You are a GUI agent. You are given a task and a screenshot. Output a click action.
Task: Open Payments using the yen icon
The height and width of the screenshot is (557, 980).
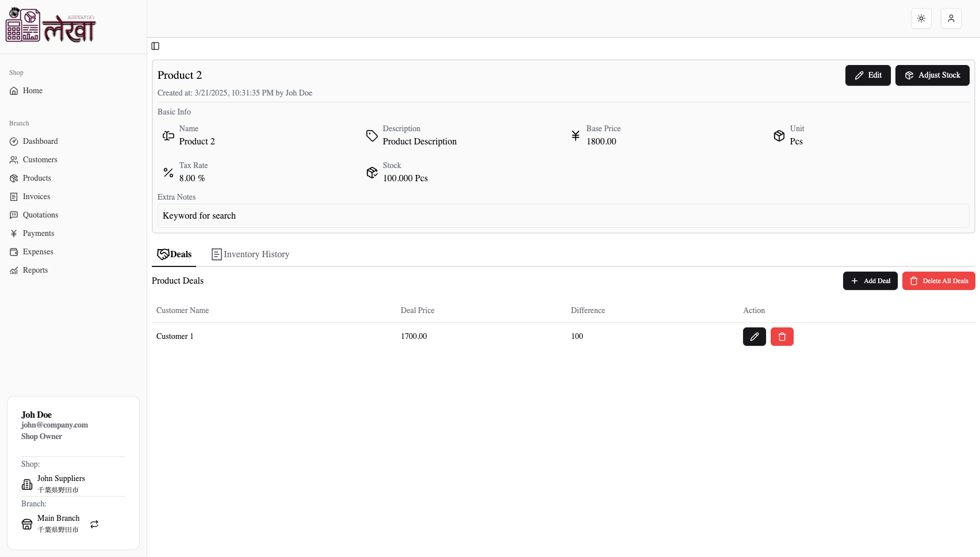click(x=14, y=233)
